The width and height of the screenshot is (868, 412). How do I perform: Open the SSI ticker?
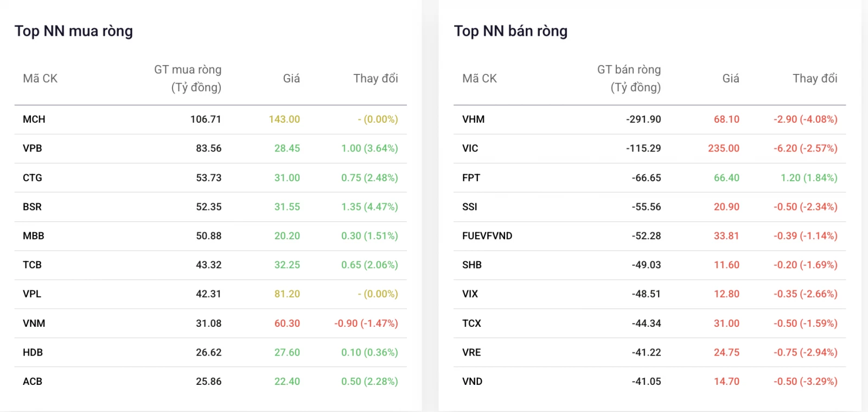click(470, 207)
